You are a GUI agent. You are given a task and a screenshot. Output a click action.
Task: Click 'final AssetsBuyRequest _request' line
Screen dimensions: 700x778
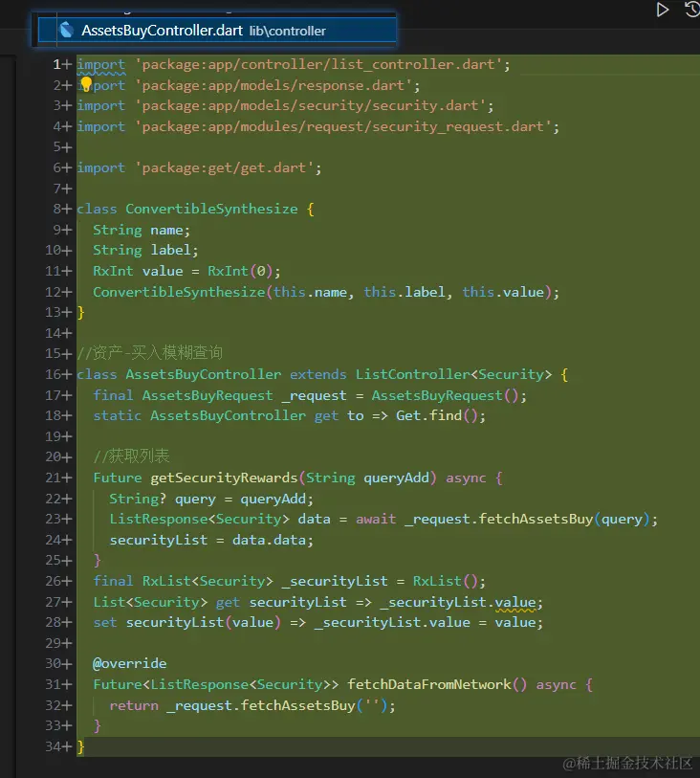coord(310,395)
